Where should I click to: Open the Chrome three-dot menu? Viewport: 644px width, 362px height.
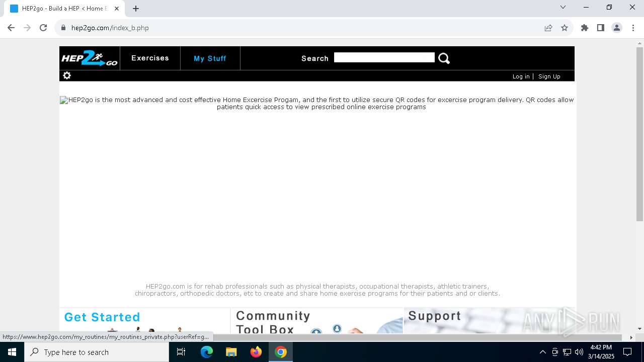pyautogui.click(x=633, y=28)
